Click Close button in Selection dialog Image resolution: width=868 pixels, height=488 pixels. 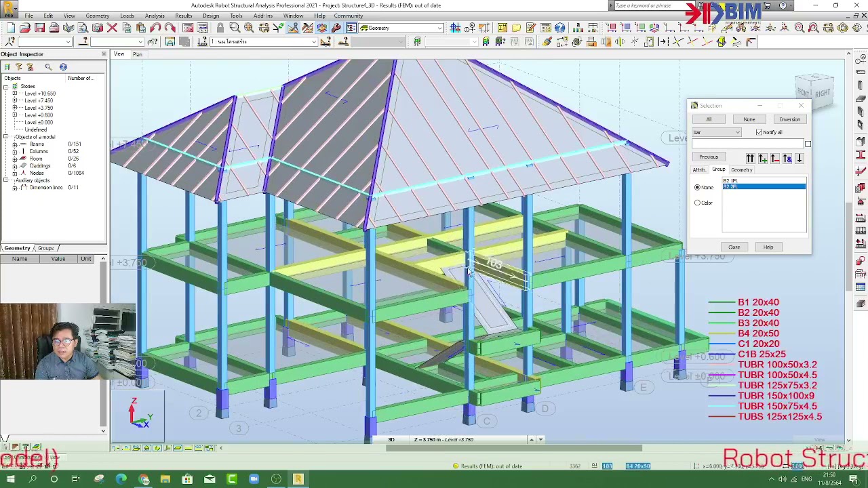click(734, 247)
